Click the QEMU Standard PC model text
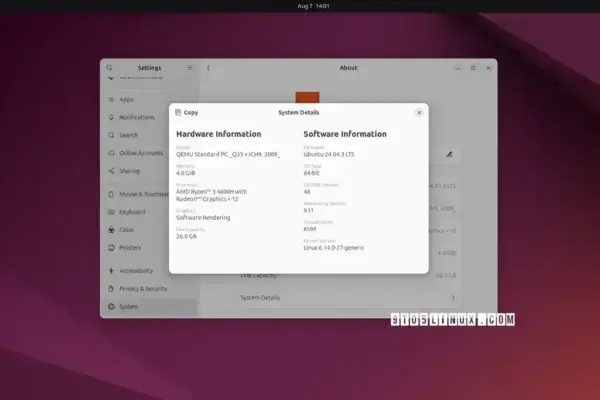The width and height of the screenshot is (600, 400). [228, 154]
